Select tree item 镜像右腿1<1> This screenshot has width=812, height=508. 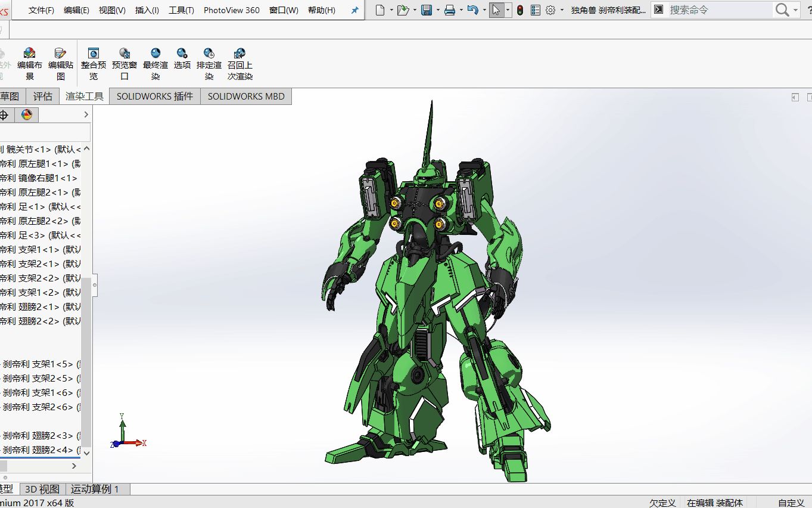click(39, 178)
